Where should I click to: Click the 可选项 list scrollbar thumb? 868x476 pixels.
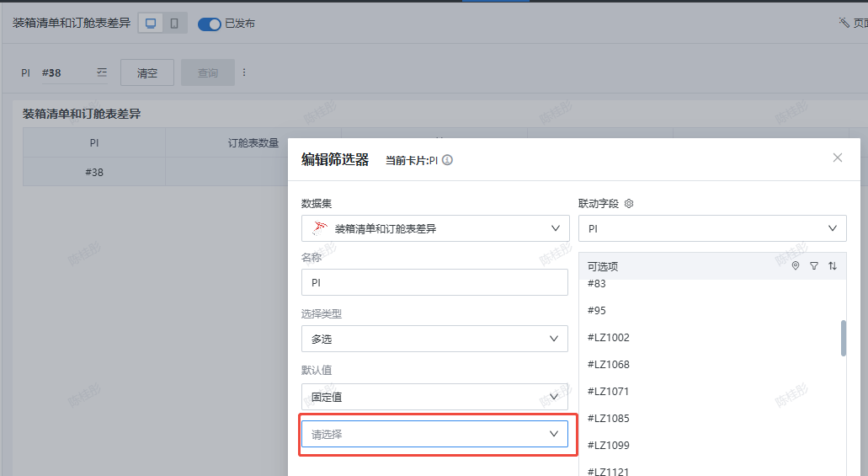(x=843, y=338)
